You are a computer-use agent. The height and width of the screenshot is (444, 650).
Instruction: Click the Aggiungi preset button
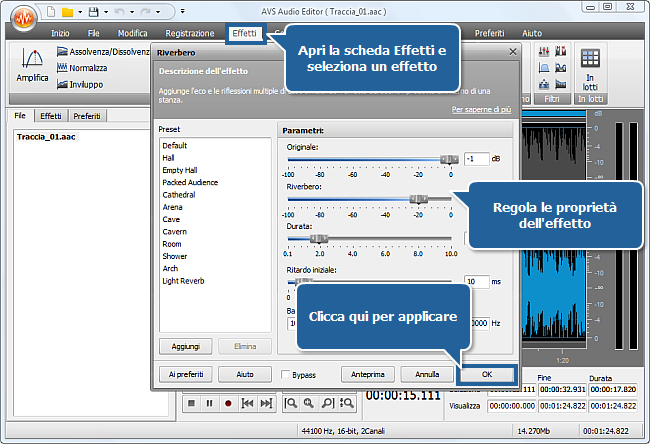click(x=186, y=346)
